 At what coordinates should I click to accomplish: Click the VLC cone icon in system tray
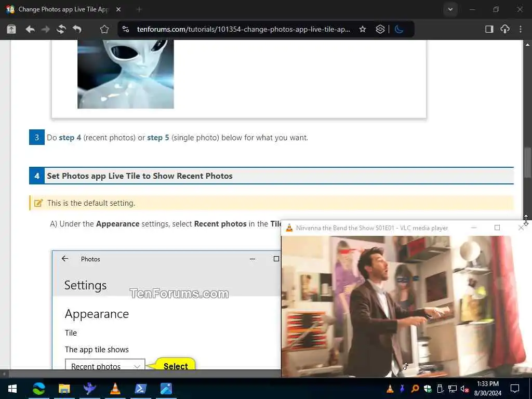point(390,389)
